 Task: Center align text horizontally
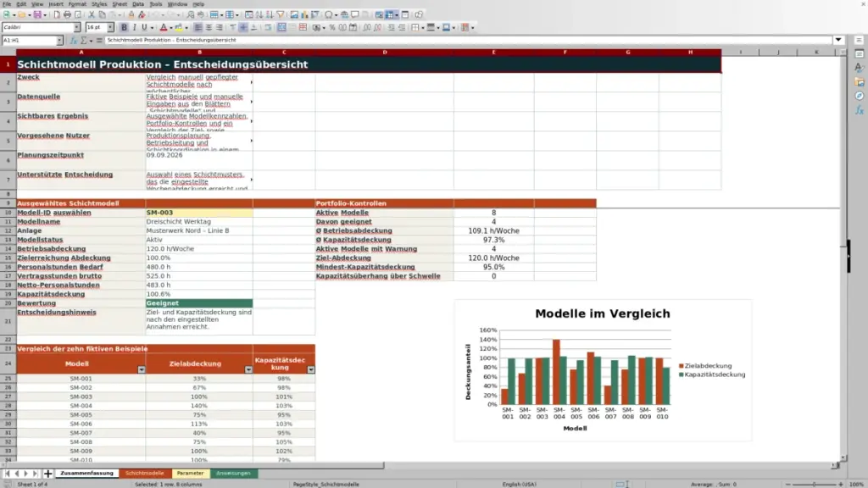point(209,27)
